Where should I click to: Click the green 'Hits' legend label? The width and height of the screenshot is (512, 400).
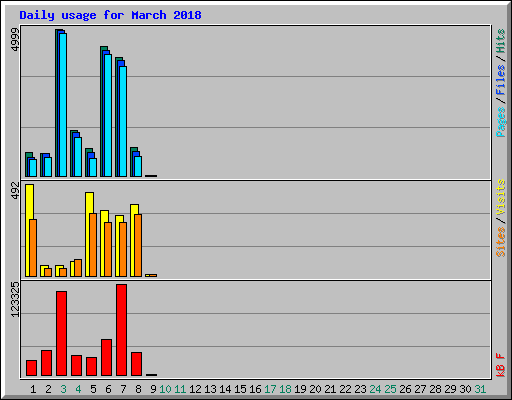[x=500, y=41]
